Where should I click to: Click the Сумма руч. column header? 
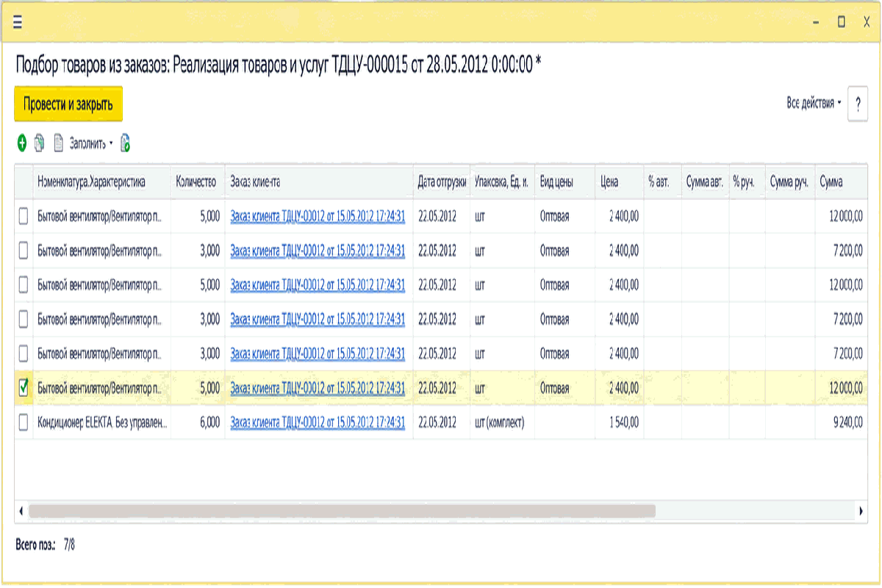point(790,182)
